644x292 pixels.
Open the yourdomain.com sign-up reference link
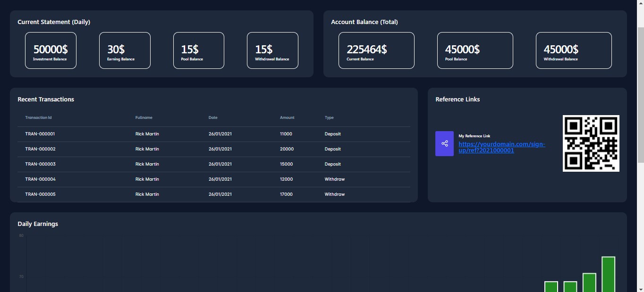click(501, 147)
